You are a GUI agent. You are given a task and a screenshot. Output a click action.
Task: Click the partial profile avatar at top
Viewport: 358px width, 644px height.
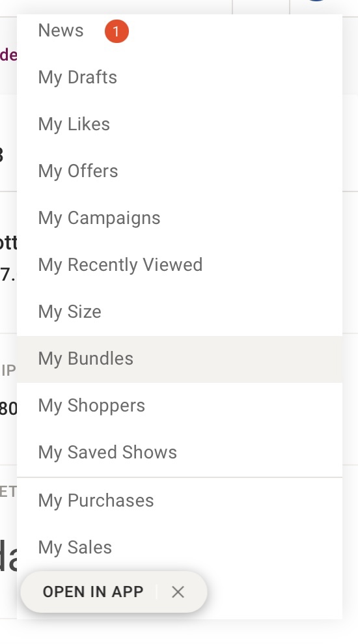pos(316,1)
